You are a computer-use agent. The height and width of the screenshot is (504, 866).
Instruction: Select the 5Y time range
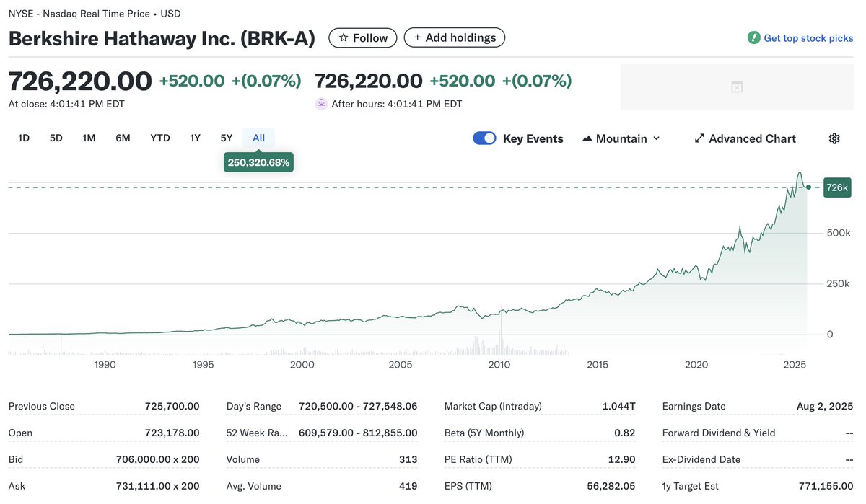[x=227, y=138]
